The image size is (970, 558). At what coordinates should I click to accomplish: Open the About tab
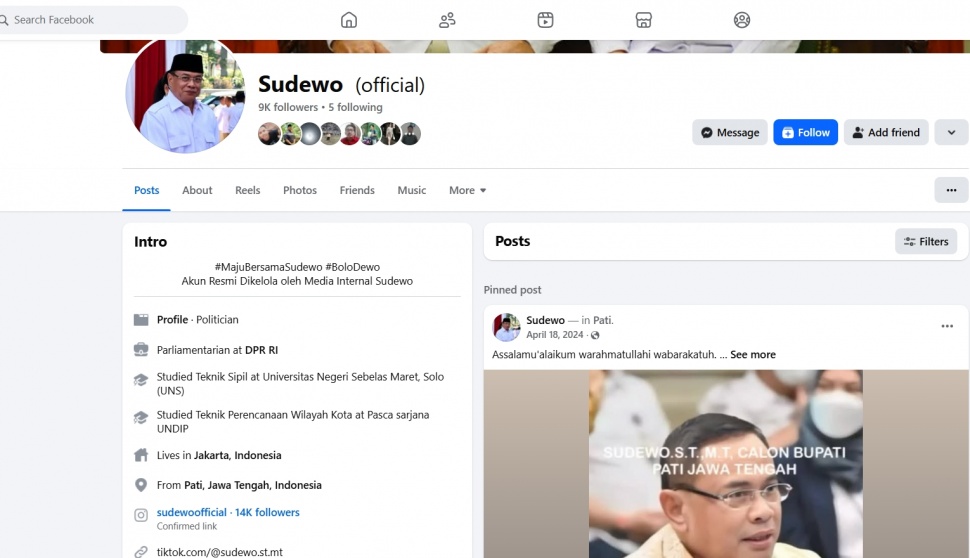(197, 191)
